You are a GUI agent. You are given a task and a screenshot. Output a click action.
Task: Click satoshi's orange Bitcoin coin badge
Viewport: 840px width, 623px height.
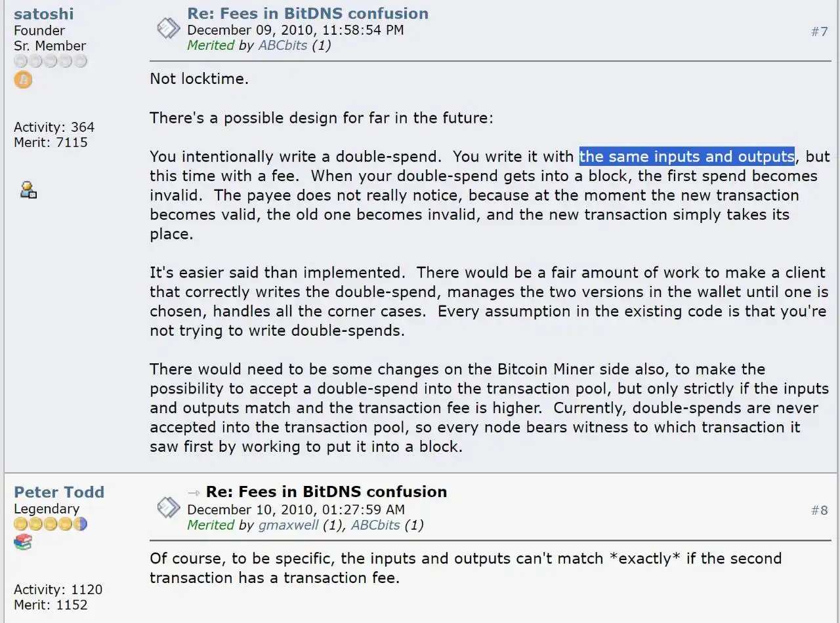(23, 80)
